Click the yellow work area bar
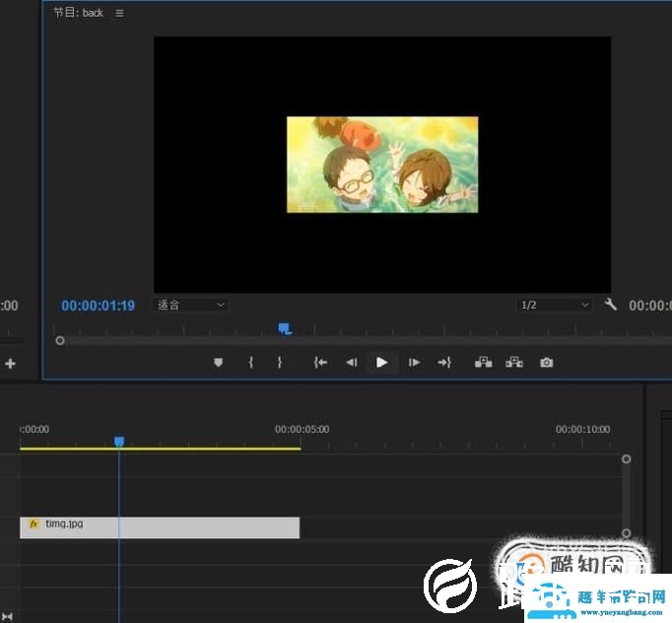Image resolution: width=672 pixels, height=623 pixels. pos(161,449)
